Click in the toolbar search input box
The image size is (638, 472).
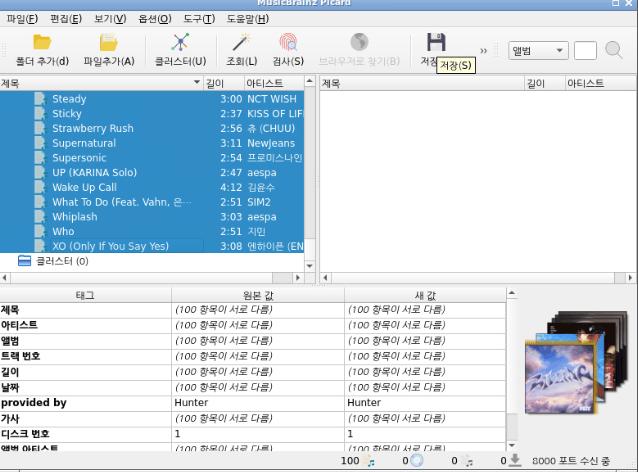click(x=585, y=50)
